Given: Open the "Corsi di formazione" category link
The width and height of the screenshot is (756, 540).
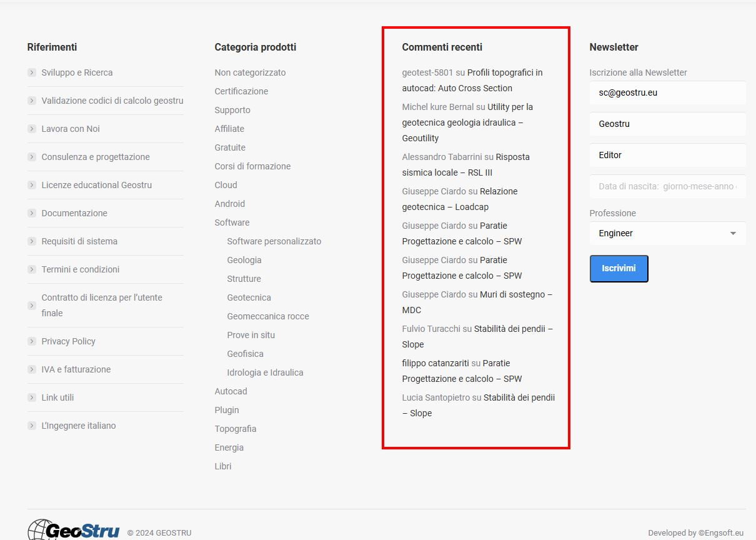Looking at the screenshot, I should pos(252,166).
